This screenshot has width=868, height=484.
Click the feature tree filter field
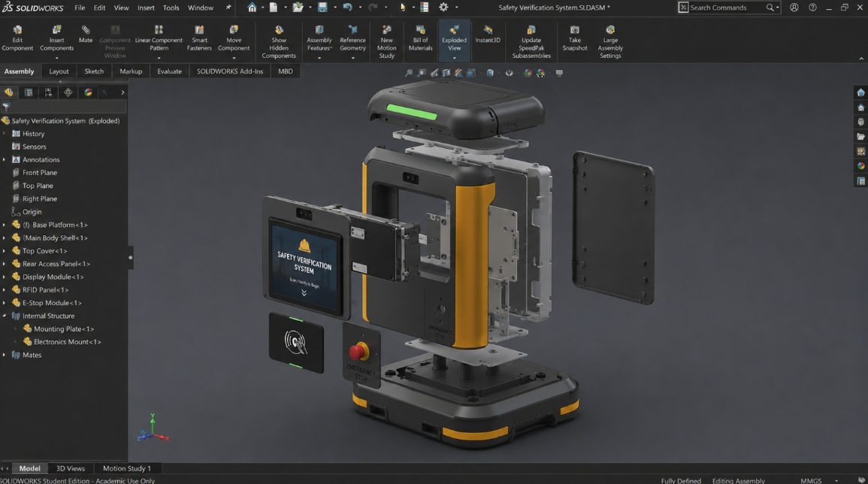(64, 106)
